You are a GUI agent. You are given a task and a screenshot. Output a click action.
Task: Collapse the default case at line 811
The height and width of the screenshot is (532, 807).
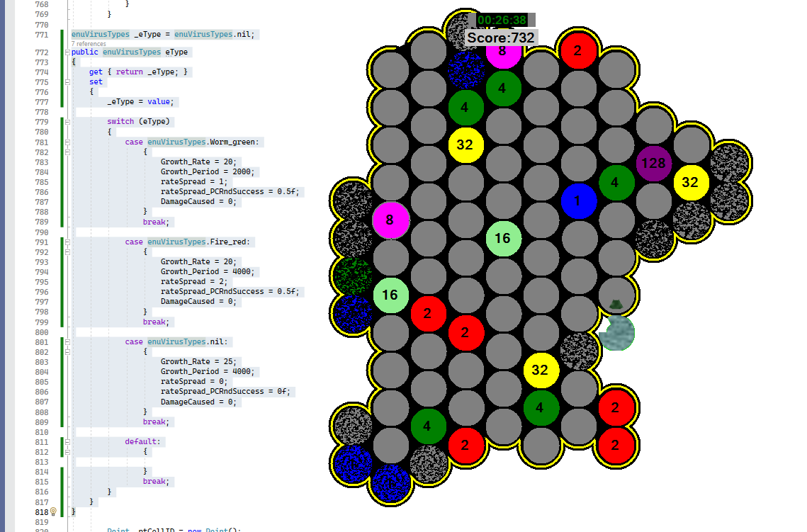(x=67, y=442)
